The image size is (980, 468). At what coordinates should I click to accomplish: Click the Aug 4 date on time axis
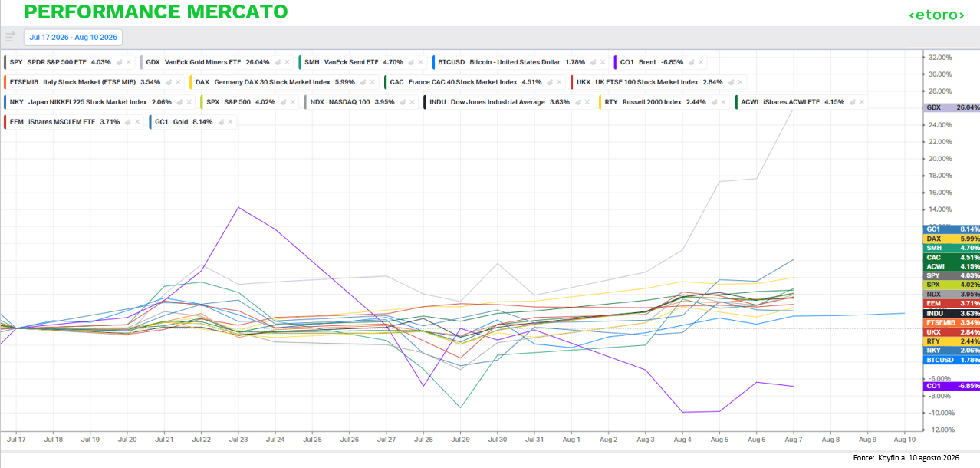pyautogui.click(x=682, y=440)
